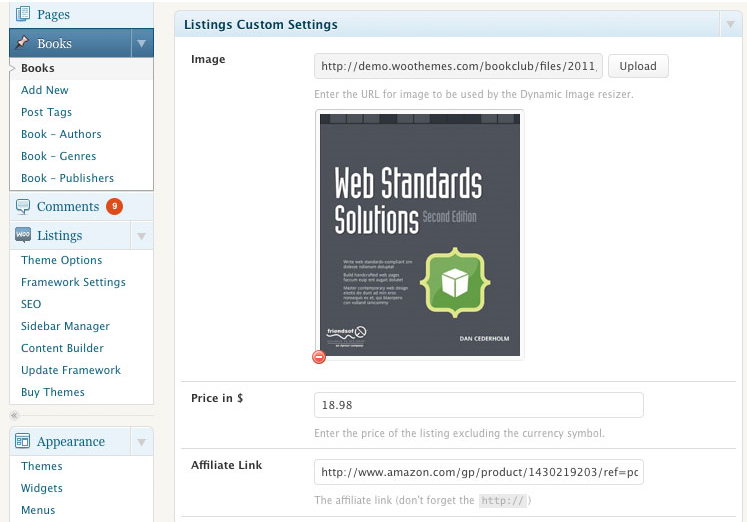Expand the Appearance menu arrow

point(141,442)
